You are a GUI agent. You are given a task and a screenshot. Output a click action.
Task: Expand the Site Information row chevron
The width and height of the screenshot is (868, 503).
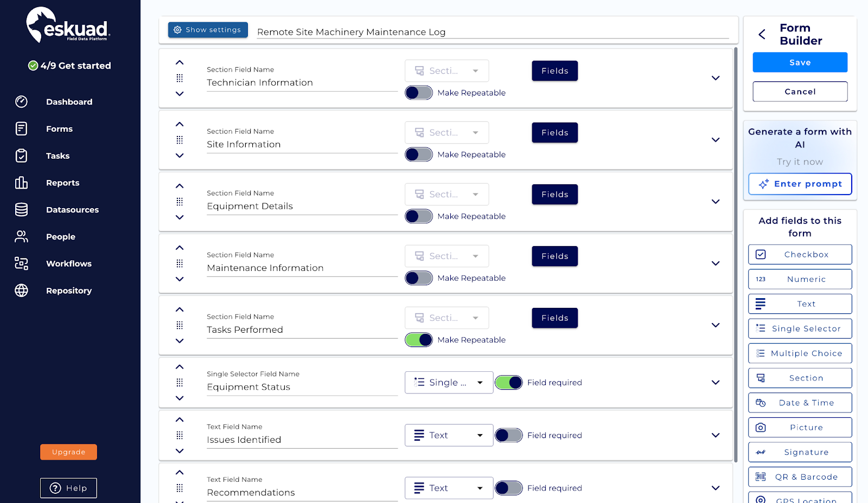pyautogui.click(x=716, y=140)
